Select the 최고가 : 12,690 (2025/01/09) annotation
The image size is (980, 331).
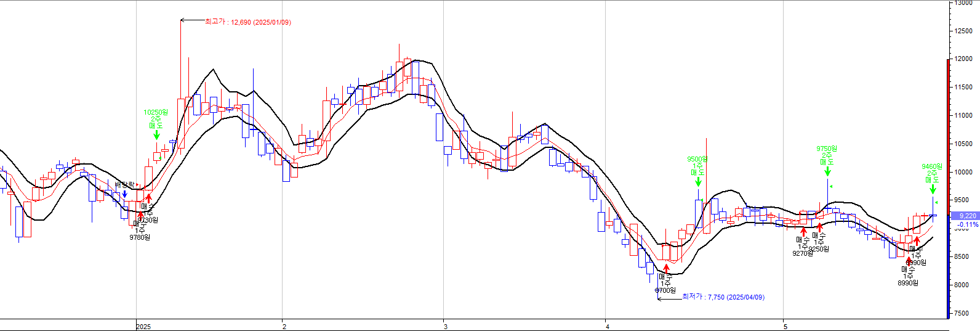248,22
